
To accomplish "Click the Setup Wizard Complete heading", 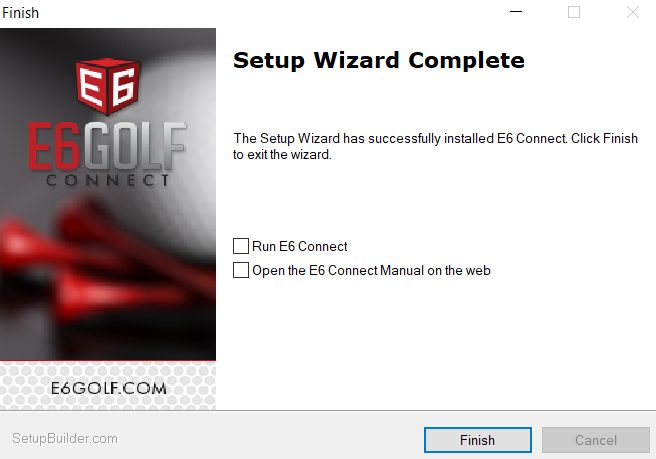I will coord(379,61).
